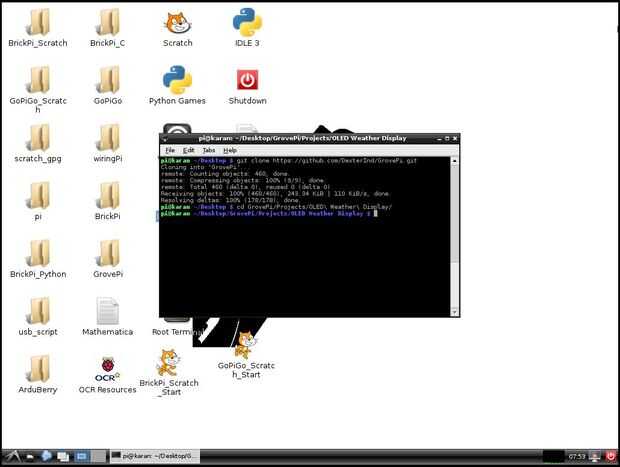The height and width of the screenshot is (467, 620).
Task: Click the red Shutdown desktop icon
Action: 248,80
